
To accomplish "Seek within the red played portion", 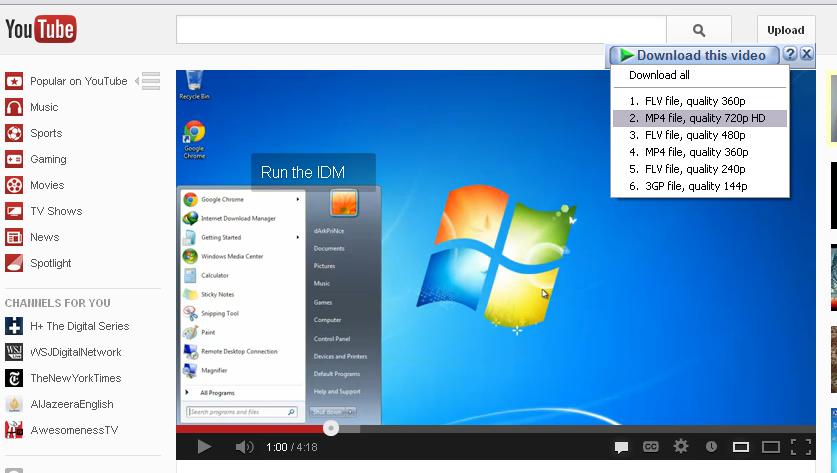I will [250, 429].
